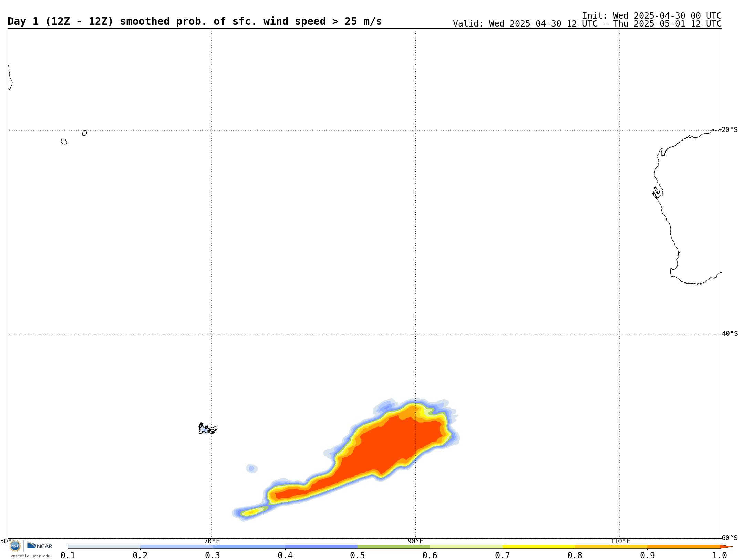Click the 0.2 to 0.3 light blue colorbar segment
The width and height of the screenshot is (744, 560).
[176, 547]
